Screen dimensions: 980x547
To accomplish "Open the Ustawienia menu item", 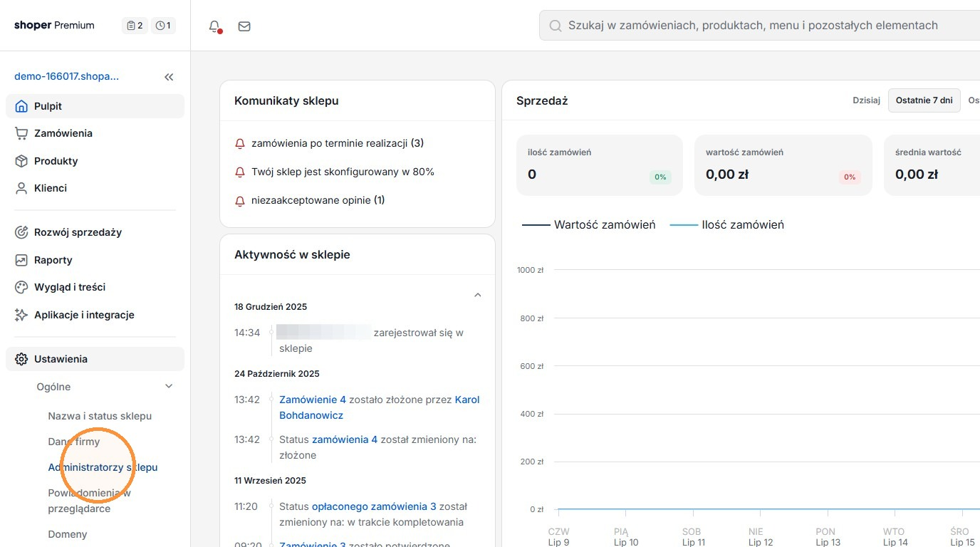I will point(95,359).
